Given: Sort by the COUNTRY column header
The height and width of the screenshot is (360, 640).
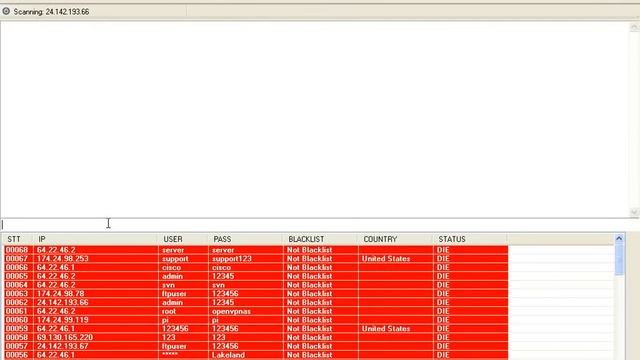Looking at the screenshot, I should pyautogui.click(x=395, y=239).
